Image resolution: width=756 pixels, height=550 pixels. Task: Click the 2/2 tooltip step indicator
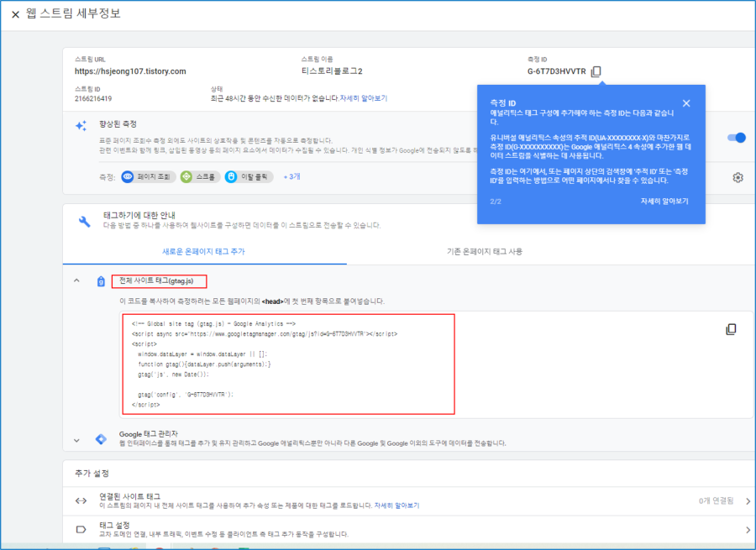pos(495,202)
